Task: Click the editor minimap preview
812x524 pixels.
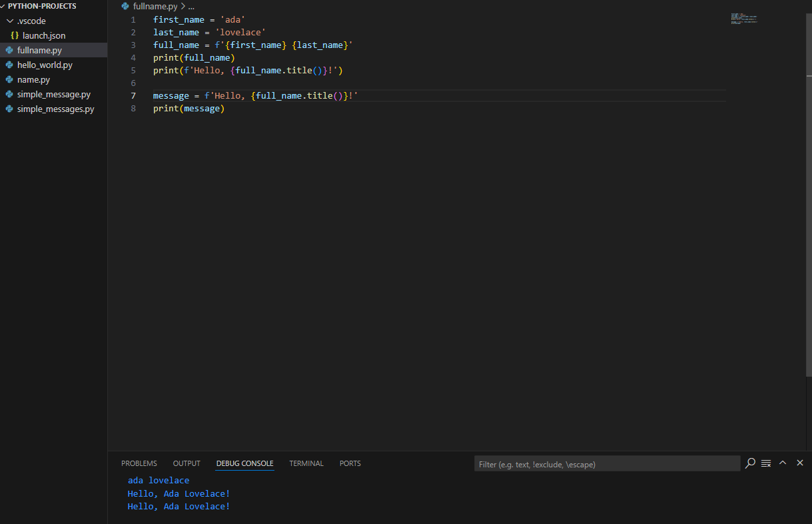Action: point(744,19)
